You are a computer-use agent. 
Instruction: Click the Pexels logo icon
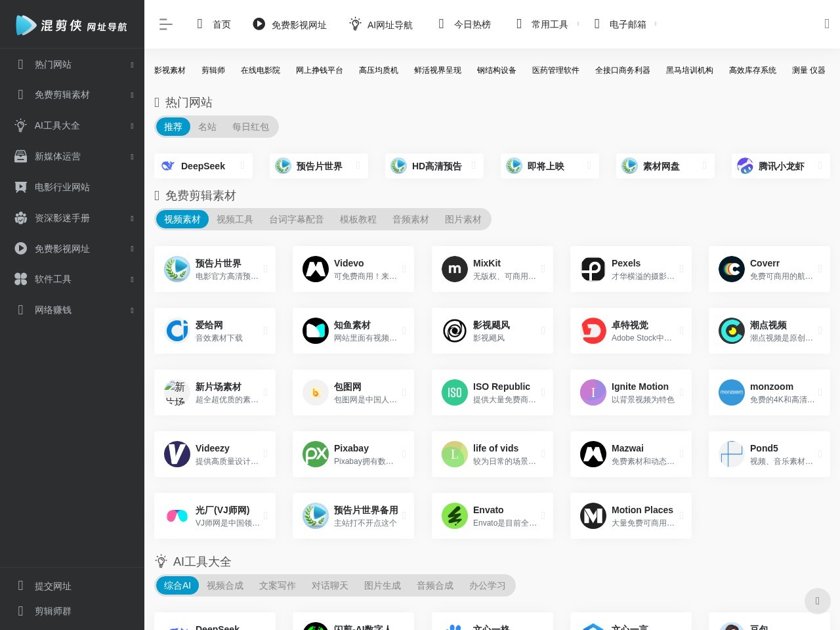(x=593, y=269)
